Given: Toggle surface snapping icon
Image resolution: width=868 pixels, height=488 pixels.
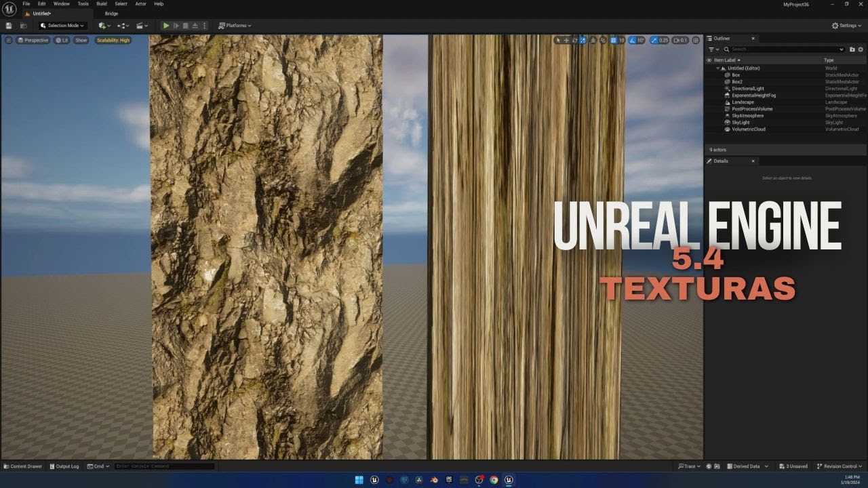Looking at the screenshot, I should point(603,40).
